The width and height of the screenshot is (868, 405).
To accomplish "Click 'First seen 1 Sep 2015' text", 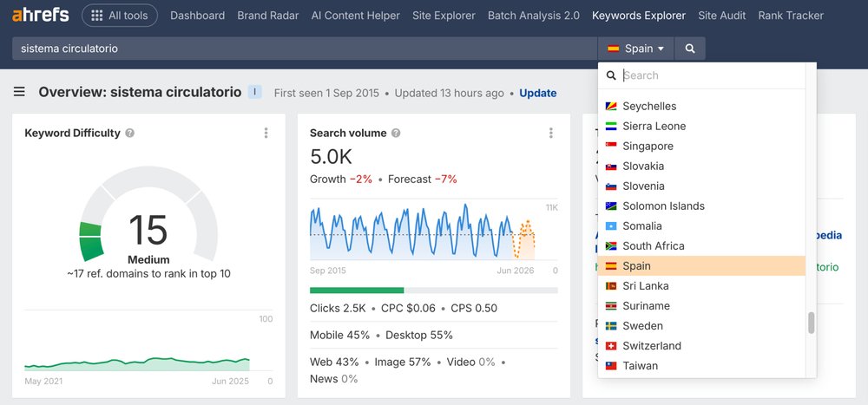I will pyautogui.click(x=326, y=93).
